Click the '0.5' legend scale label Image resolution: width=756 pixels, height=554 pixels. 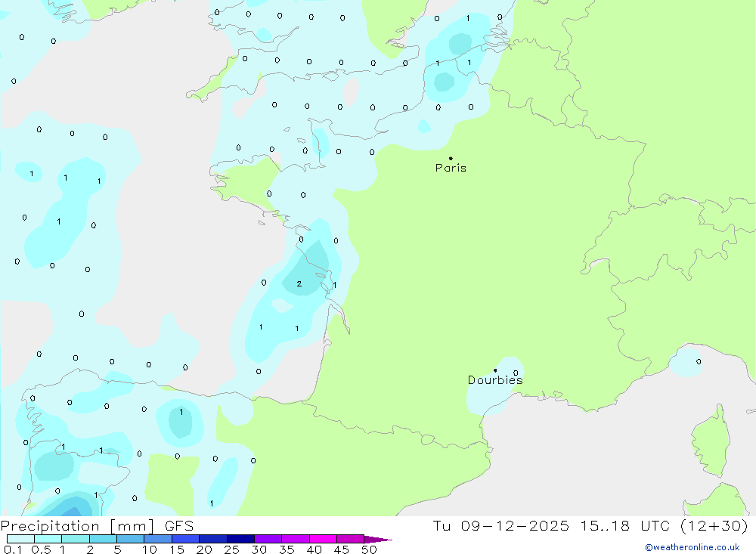point(41,549)
